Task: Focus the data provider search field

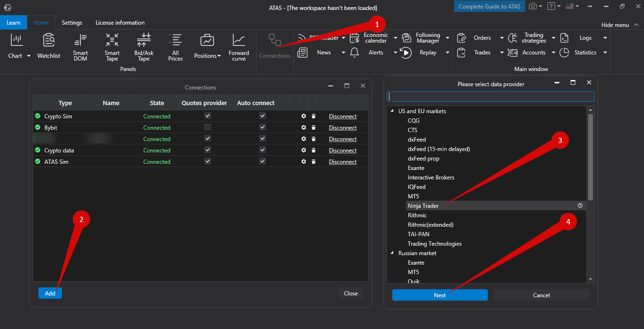Action: click(x=491, y=97)
